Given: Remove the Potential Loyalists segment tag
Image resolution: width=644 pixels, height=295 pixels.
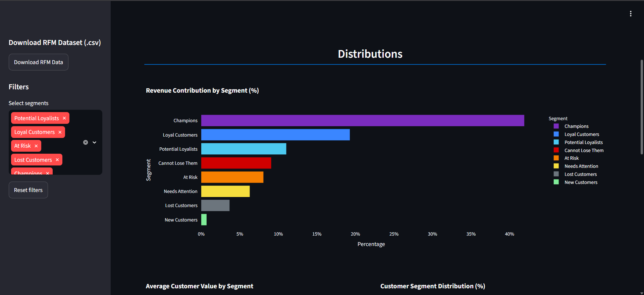Looking at the screenshot, I should coord(64,118).
